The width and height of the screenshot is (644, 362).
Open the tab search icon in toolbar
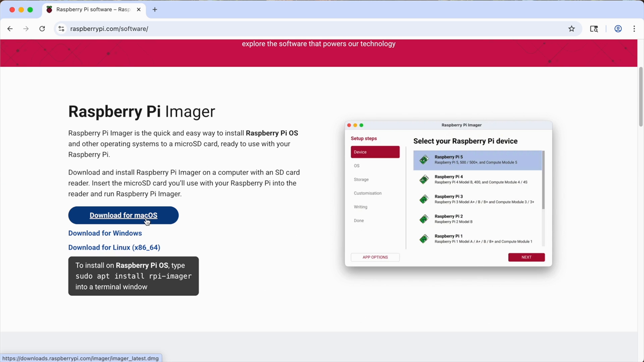(x=594, y=29)
